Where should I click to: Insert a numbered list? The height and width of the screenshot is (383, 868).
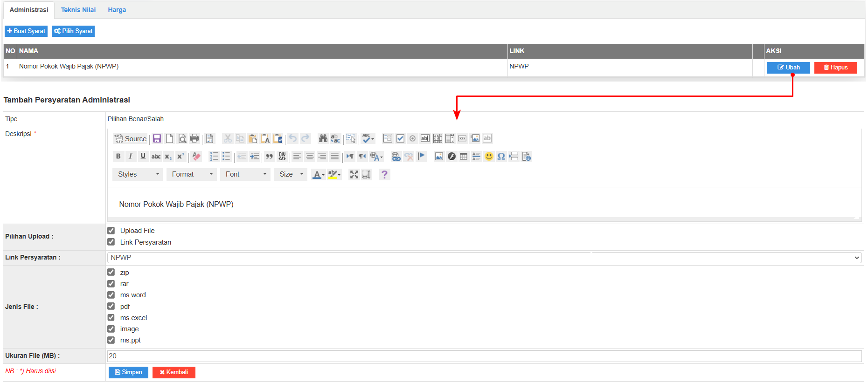pos(214,157)
